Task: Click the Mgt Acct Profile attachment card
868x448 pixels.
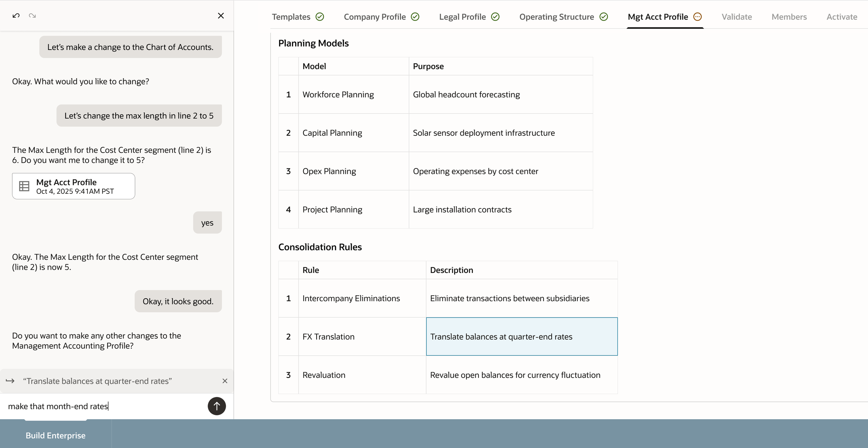Action: (x=73, y=186)
